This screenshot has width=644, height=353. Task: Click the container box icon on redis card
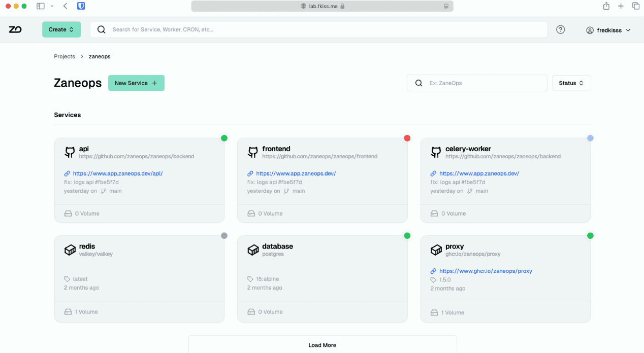point(70,250)
